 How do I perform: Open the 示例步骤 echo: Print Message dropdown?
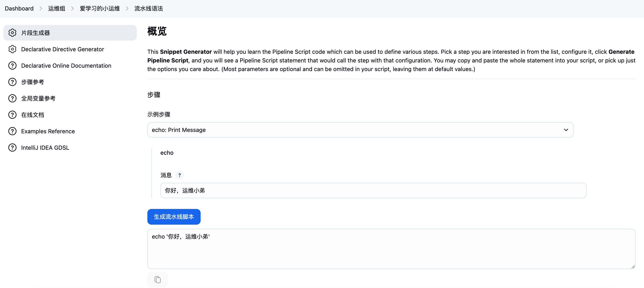tap(360, 130)
